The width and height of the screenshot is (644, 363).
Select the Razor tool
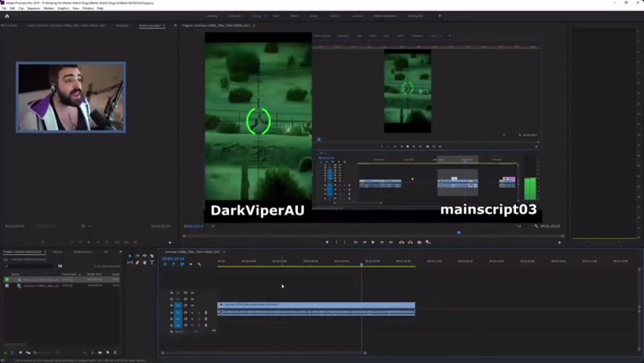[x=151, y=256]
